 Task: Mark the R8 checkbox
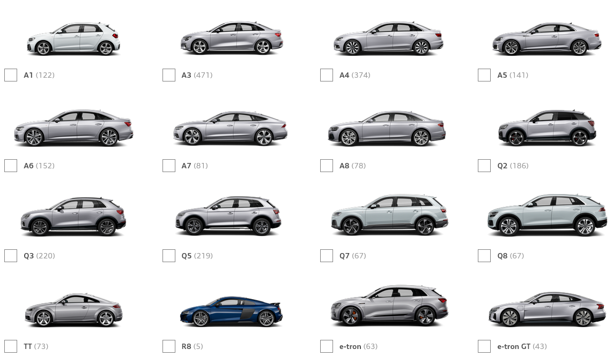[x=169, y=346]
